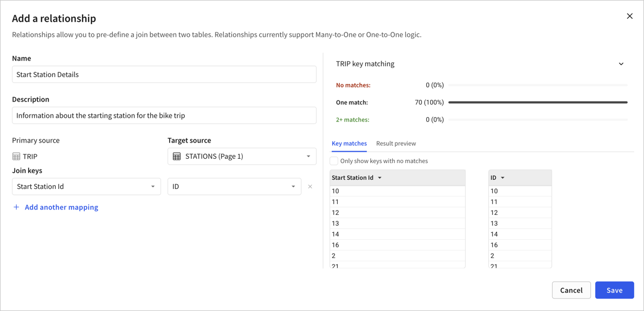Viewport: 644px width, 311px height.
Task: Switch to the Key matches tab
Action: pos(349,144)
